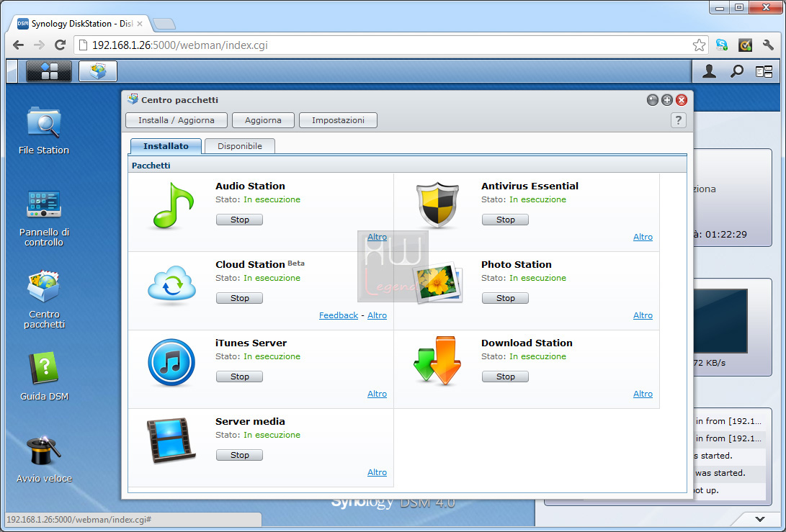This screenshot has height=532, width=786.
Task: Open Altro link for Photo Station
Action: [643, 315]
